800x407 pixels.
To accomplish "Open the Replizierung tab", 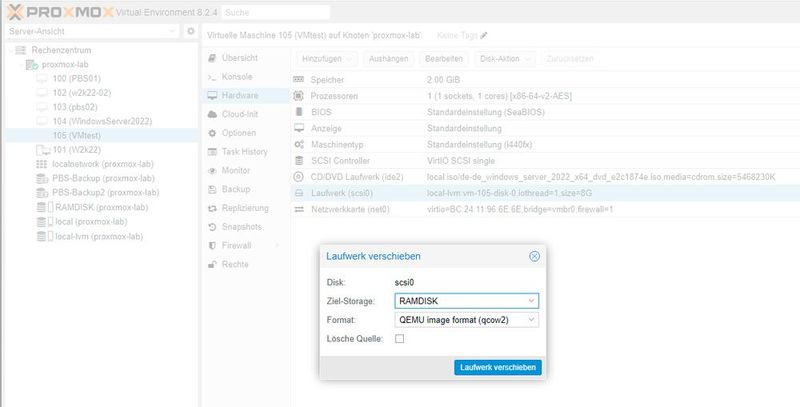I will tap(246, 208).
